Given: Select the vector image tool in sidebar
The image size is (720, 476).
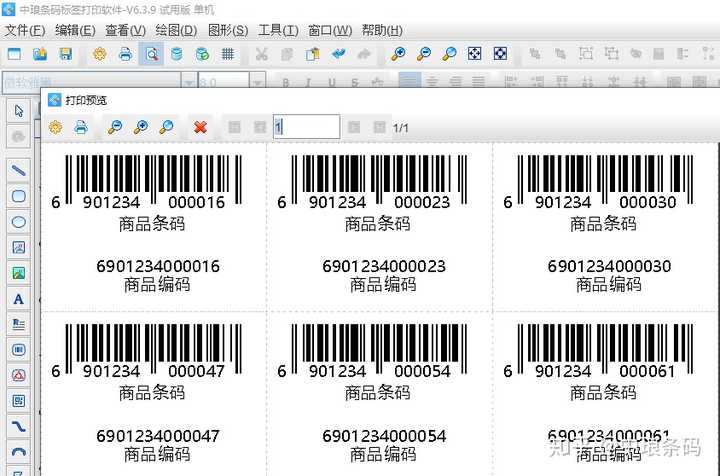Looking at the screenshot, I should click(18, 248).
